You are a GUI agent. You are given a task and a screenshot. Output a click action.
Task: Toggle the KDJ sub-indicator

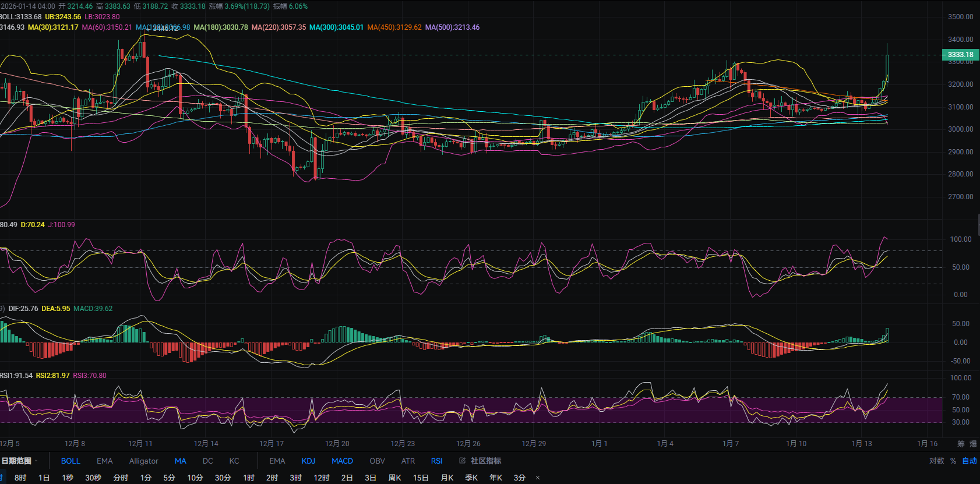pyautogui.click(x=308, y=461)
